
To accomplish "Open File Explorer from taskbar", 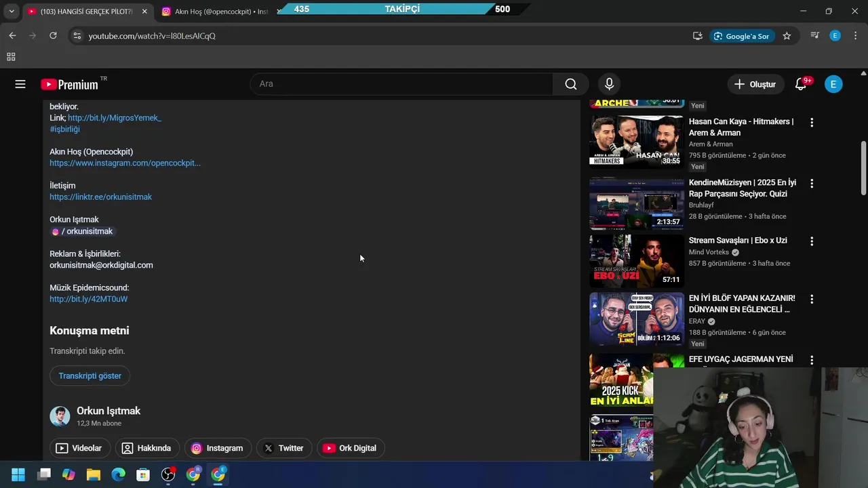I will (x=93, y=474).
